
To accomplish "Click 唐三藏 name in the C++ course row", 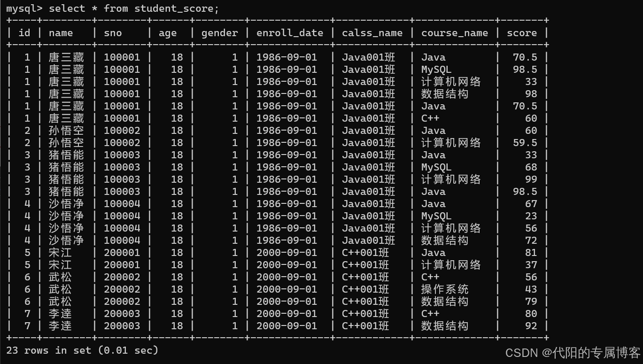I will pyautogui.click(x=66, y=118).
